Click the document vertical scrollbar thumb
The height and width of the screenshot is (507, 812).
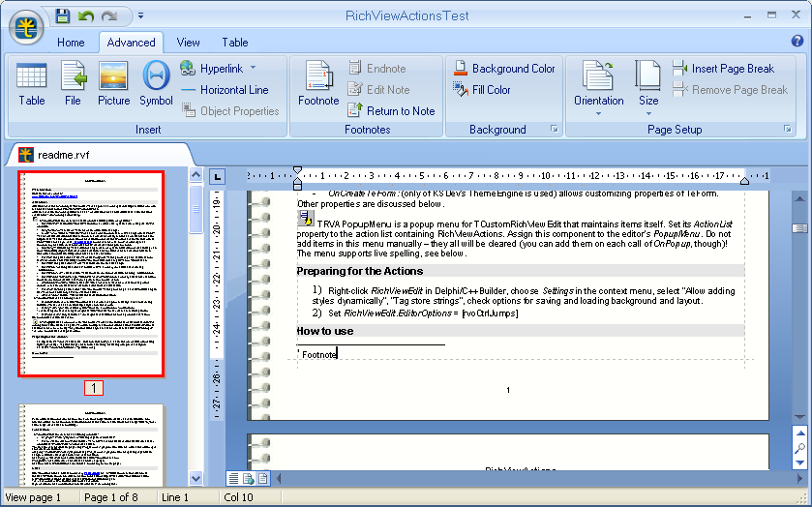point(799,228)
